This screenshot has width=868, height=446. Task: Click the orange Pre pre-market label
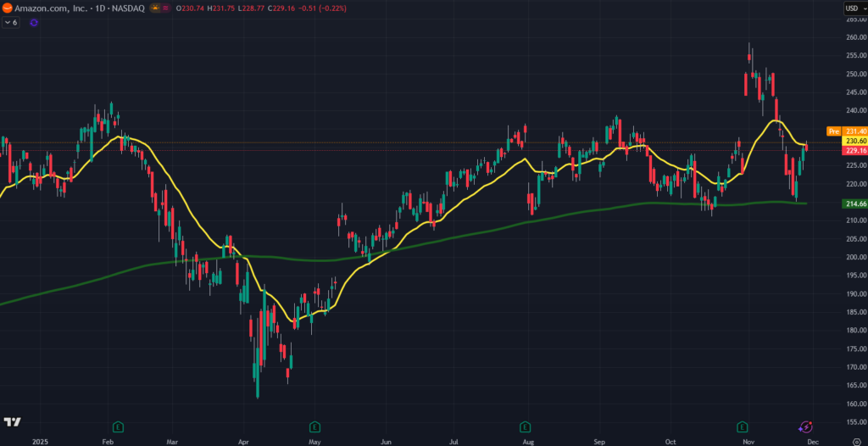click(x=832, y=131)
